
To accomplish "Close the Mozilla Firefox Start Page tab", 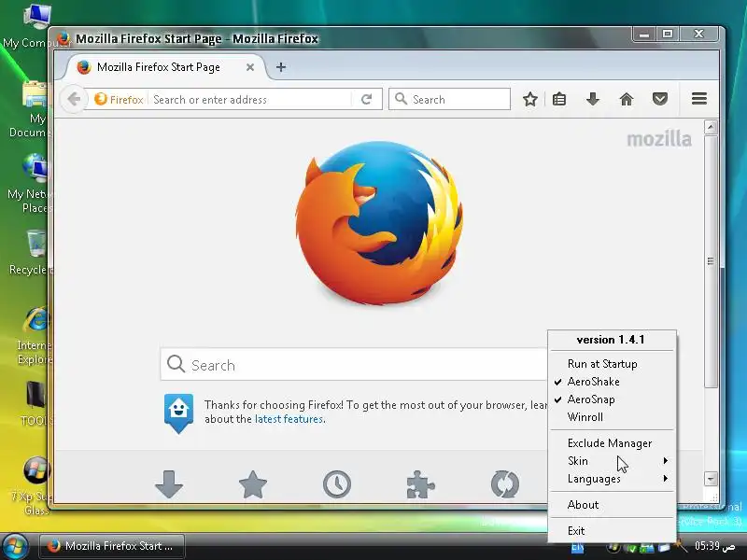I will tap(249, 67).
